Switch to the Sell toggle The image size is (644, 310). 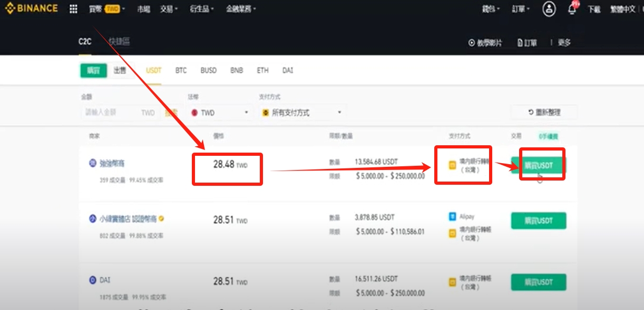pyautogui.click(x=120, y=71)
